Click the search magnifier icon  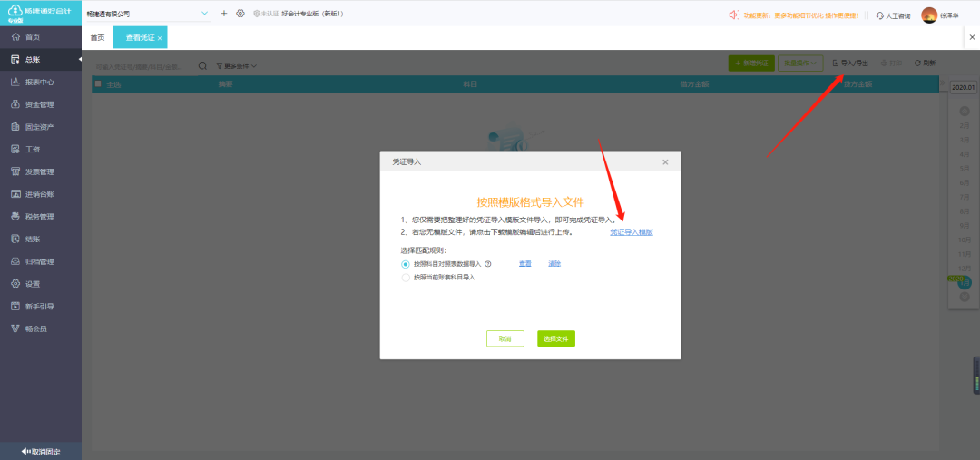coord(202,65)
